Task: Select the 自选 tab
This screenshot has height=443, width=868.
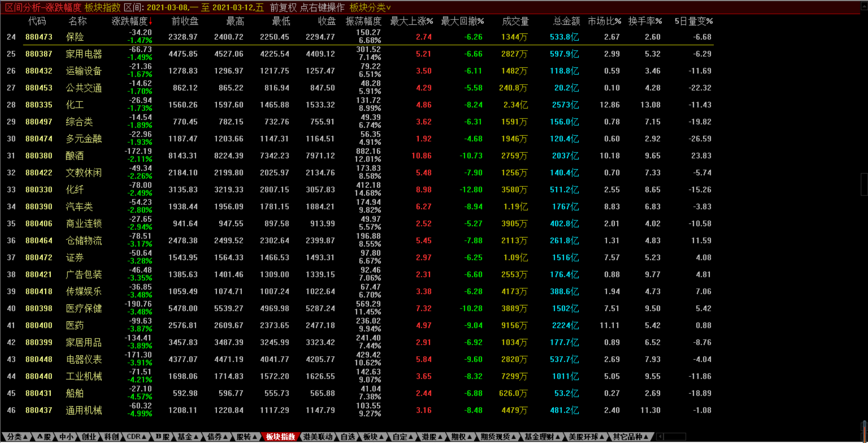Action: [348, 437]
